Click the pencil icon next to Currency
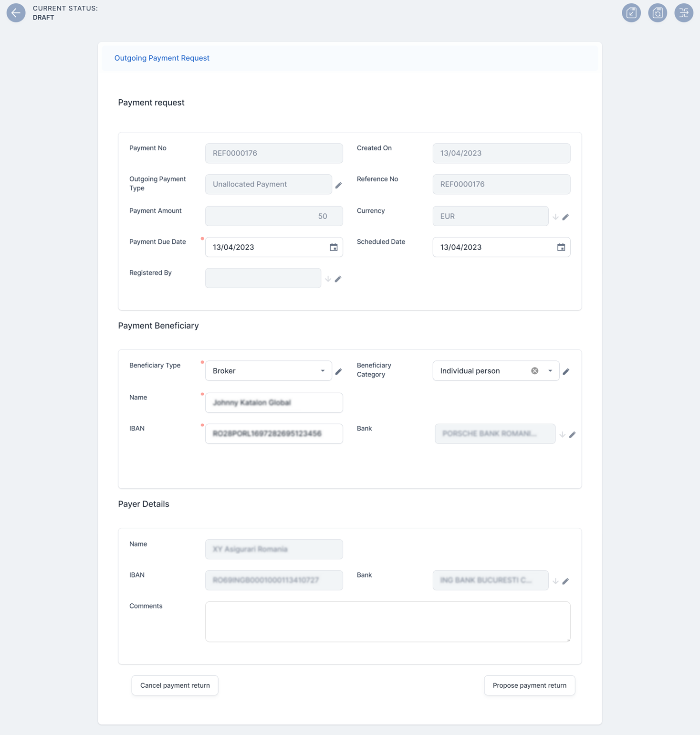The height and width of the screenshot is (735, 700). coord(565,217)
